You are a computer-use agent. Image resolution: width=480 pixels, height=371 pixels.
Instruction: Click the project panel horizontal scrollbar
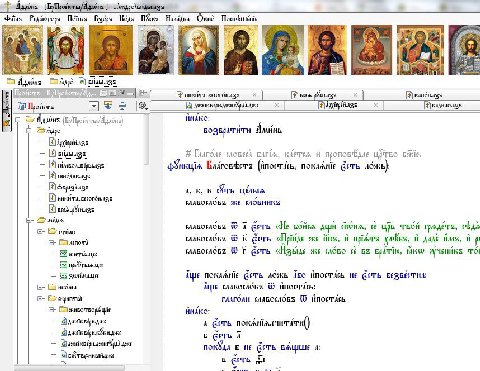pos(70,368)
